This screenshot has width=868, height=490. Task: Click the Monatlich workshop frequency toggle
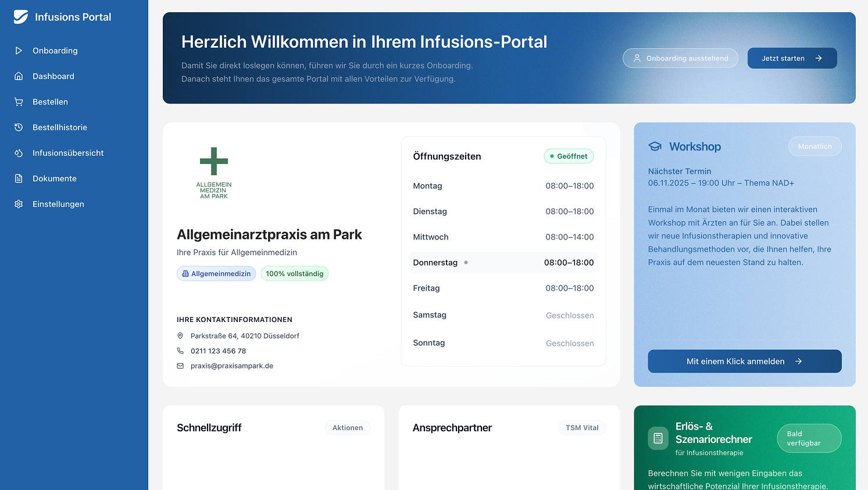815,146
